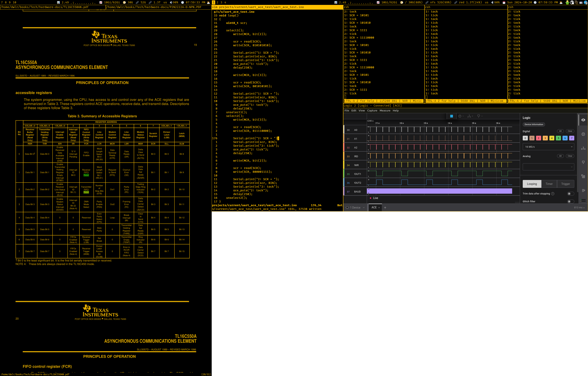Open the Help menu in Logic 2
588x376 pixels.
[396, 111]
